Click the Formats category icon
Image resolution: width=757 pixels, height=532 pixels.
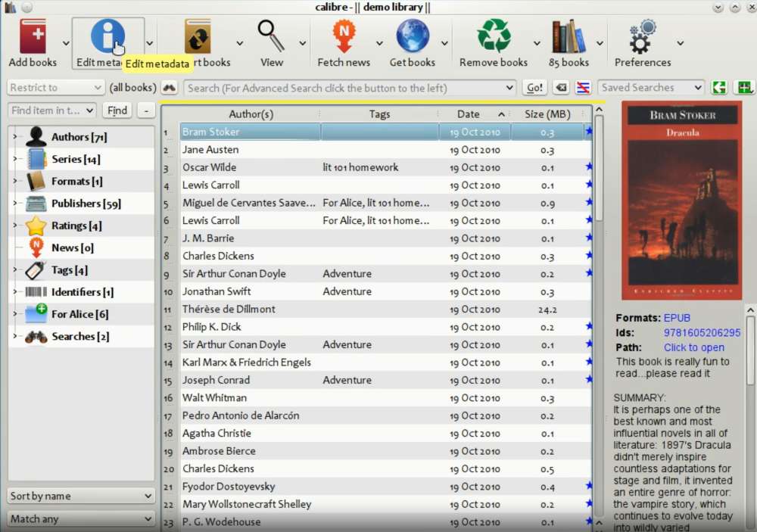tap(36, 181)
